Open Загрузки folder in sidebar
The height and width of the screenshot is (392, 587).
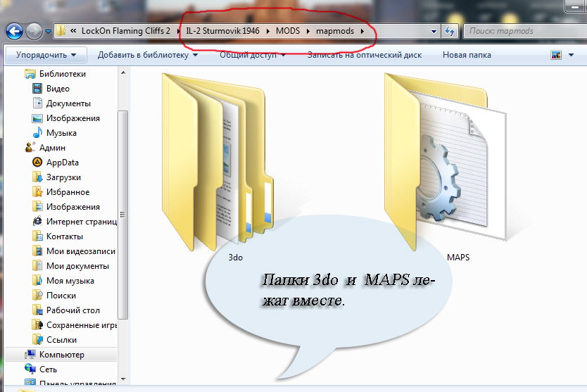pos(63,177)
